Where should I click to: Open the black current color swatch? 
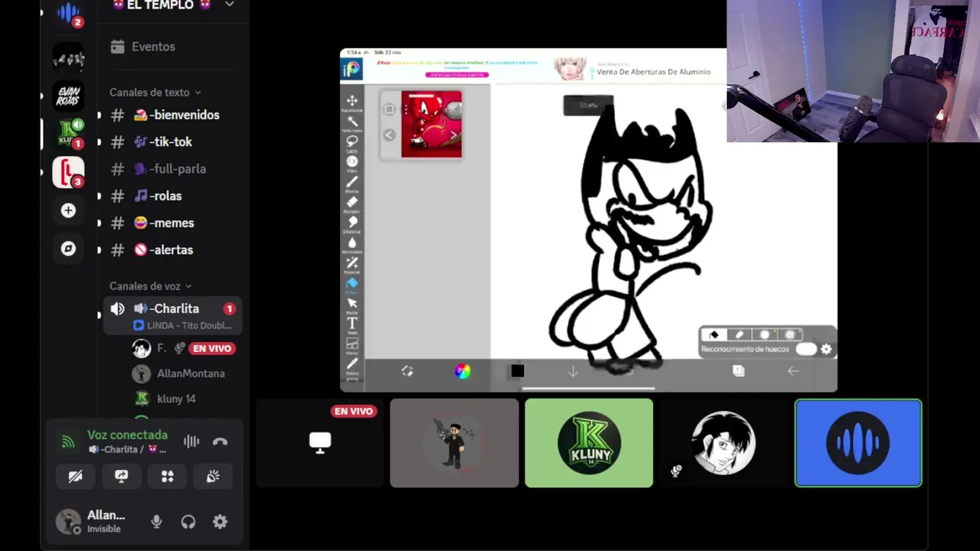click(x=518, y=371)
